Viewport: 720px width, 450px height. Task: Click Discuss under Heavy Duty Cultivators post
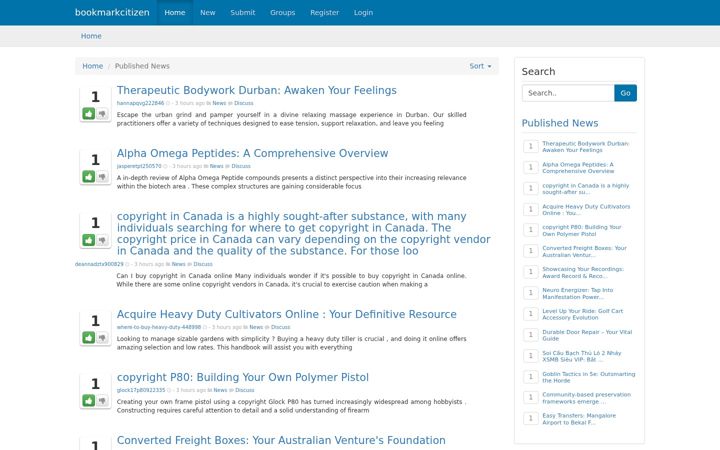[x=281, y=327]
